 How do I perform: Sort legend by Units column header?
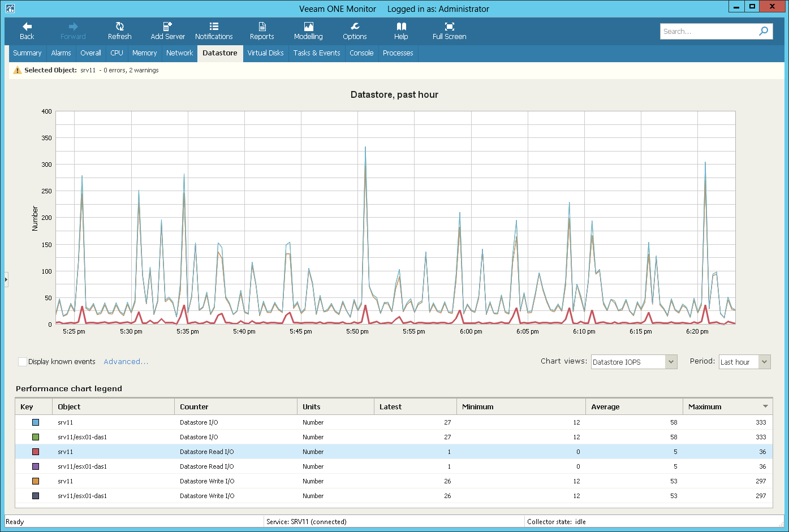335,406
